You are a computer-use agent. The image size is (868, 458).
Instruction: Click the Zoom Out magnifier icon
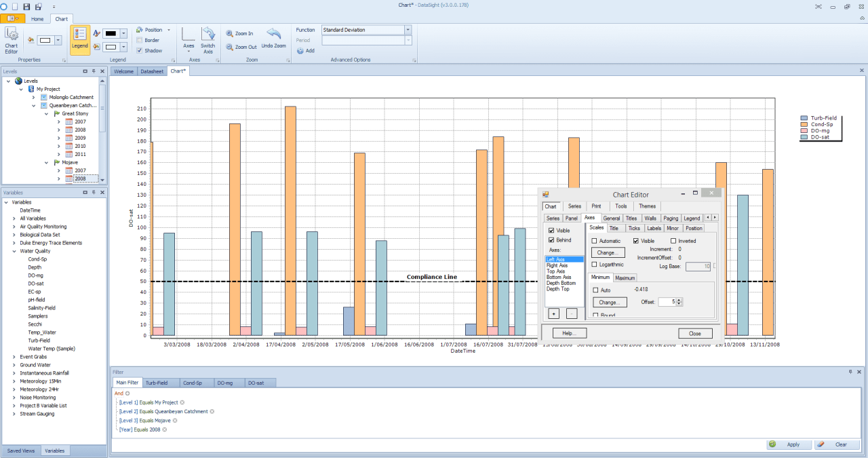click(x=230, y=46)
